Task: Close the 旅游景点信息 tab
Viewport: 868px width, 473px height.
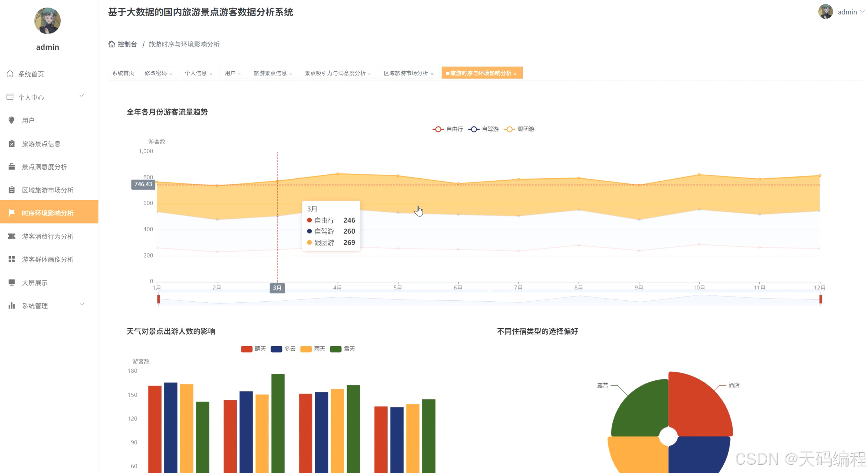Action: [x=291, y=74]
